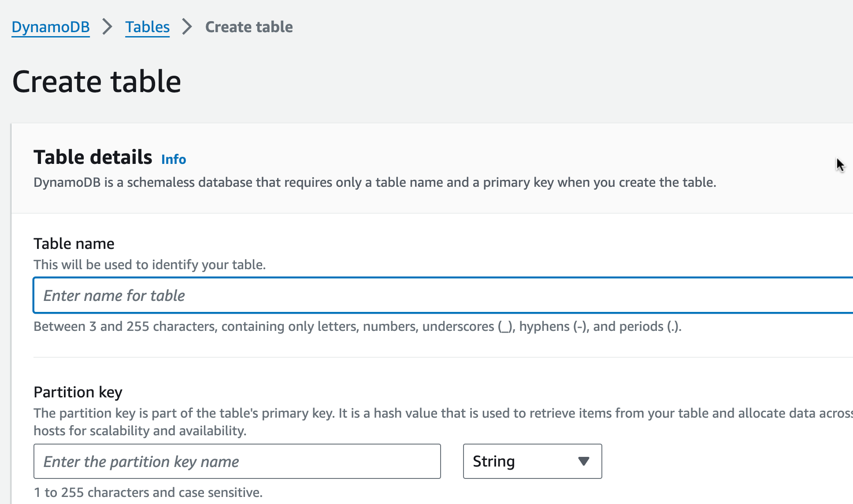Open the Info link beside Table details
The height and width of the screenshot is (504, 853).
pyautogui.click(x=173, y=159)
